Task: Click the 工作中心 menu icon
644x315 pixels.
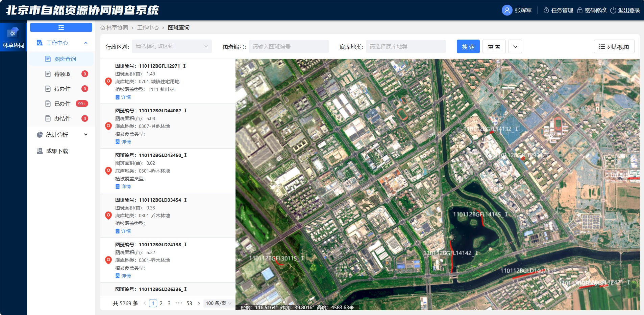Action: pos(40,43)
